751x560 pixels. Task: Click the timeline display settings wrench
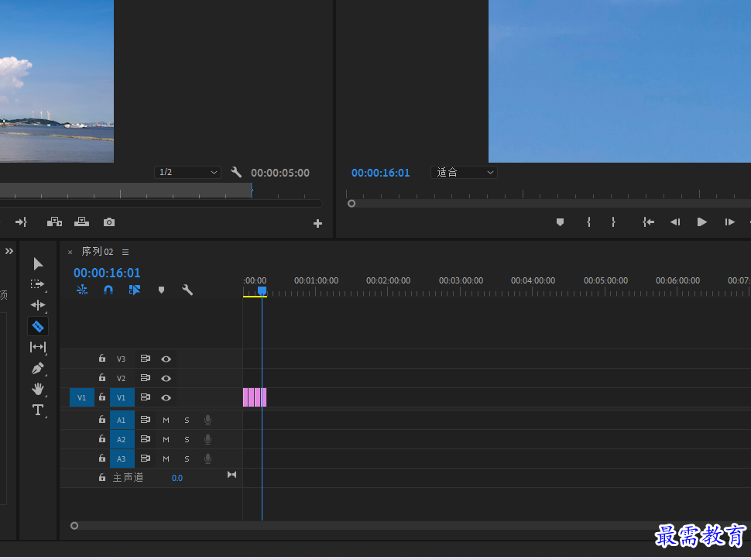(x=187, y=290)
